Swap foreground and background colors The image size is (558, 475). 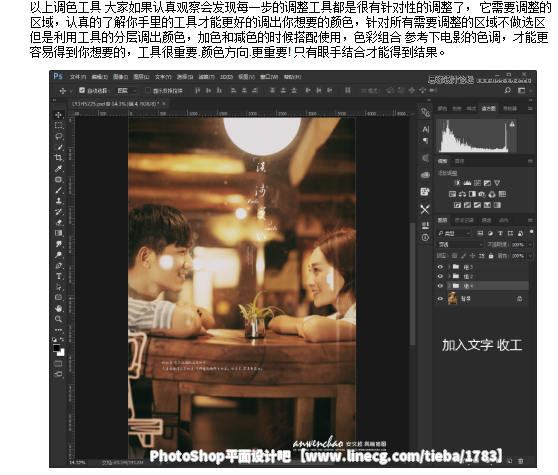click(x=63, y=339)
